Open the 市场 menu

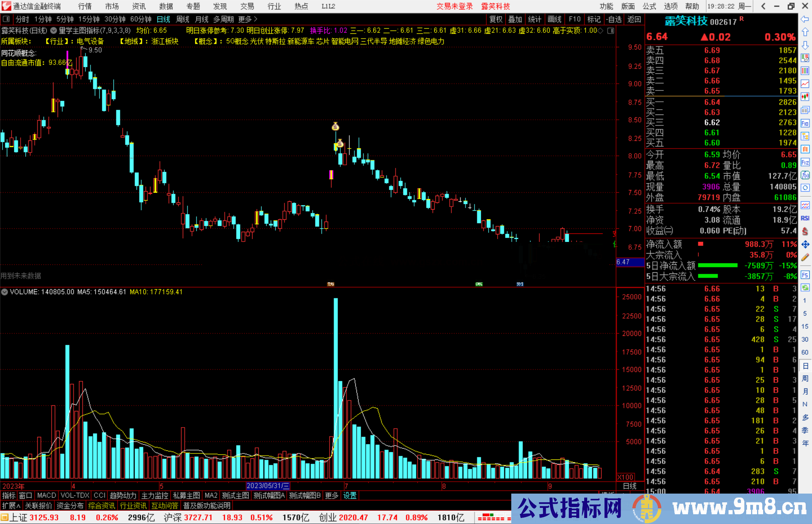click(x=112, y=6)
